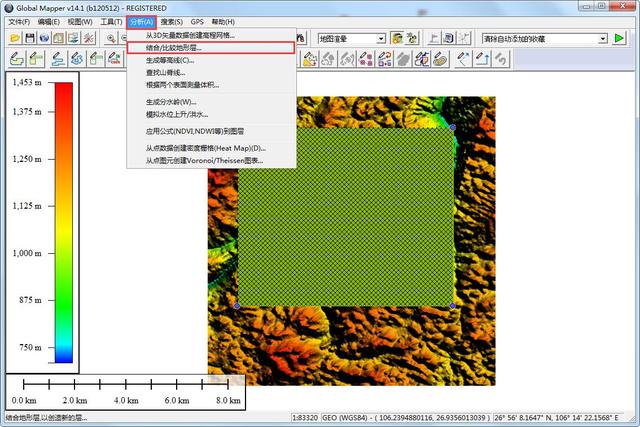Expand the favorites command dropdown
The width and height of the screenshot is (640, 427).
(603, 39)
